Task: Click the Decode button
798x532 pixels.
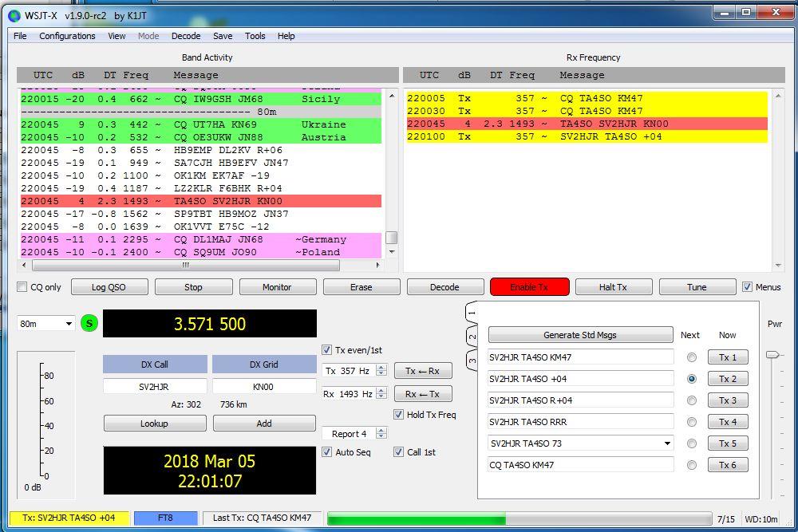Action: click(x=444, y=287)
